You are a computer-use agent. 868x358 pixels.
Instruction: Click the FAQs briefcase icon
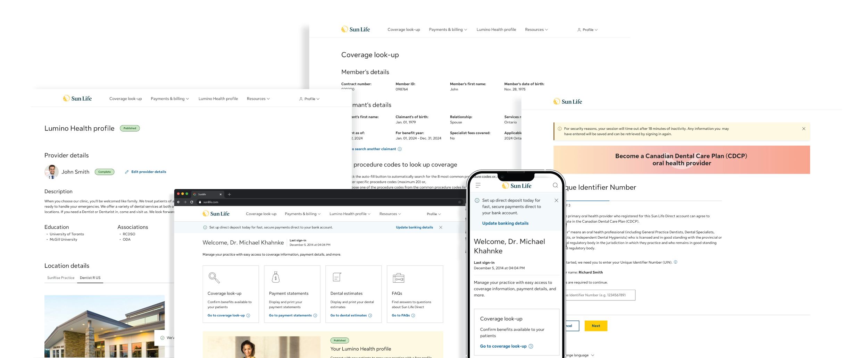tap(399, 278)
